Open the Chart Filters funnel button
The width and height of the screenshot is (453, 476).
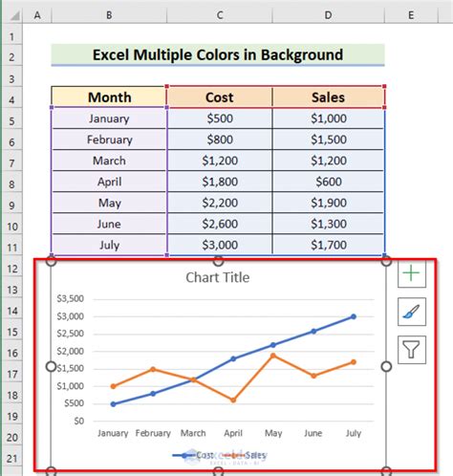412,350
